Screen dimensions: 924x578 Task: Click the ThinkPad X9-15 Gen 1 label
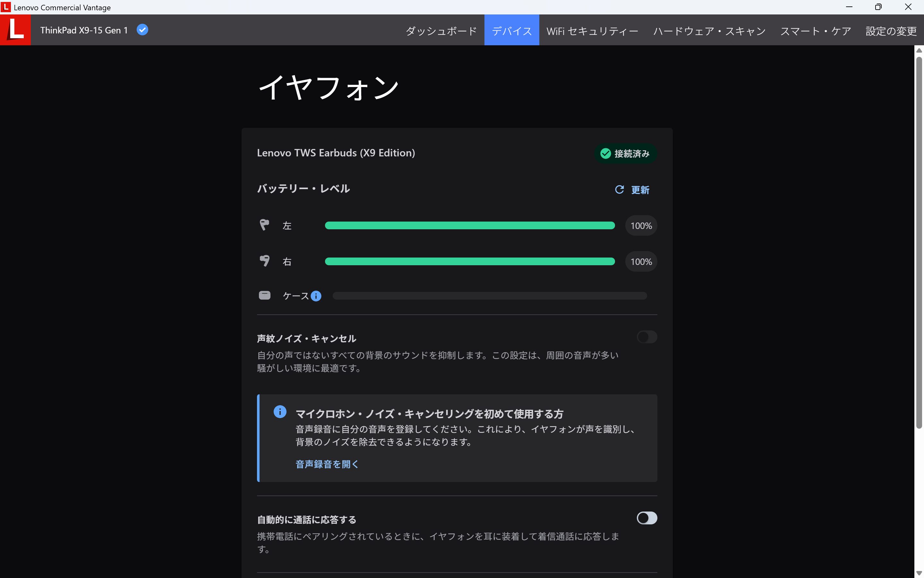(x=84, y=30)
